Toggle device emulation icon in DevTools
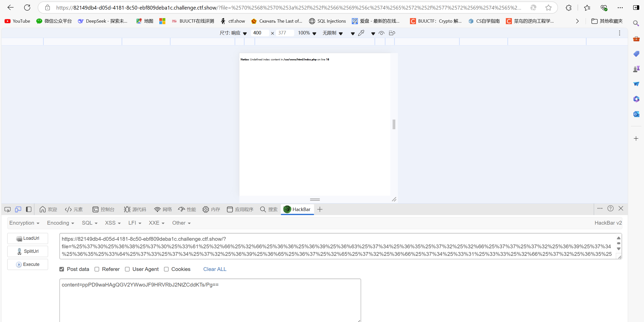Screen dimensions: 644x322 (18, 209)
